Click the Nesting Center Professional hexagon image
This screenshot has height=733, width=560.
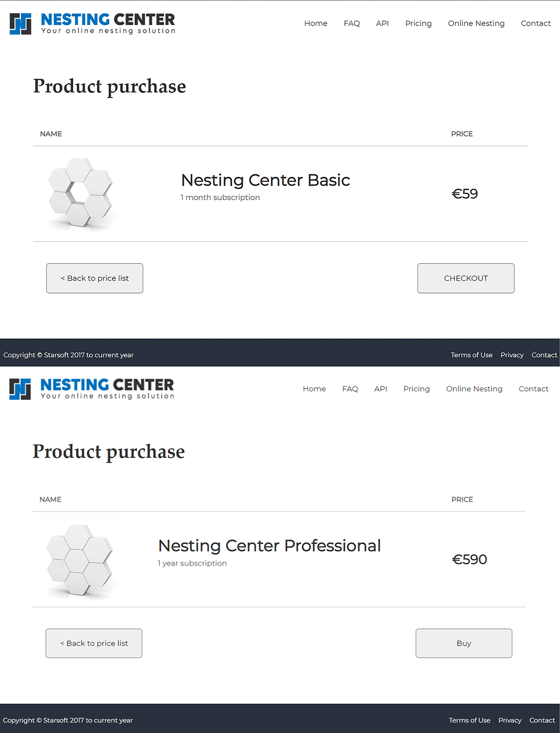(x=80, y=560)
